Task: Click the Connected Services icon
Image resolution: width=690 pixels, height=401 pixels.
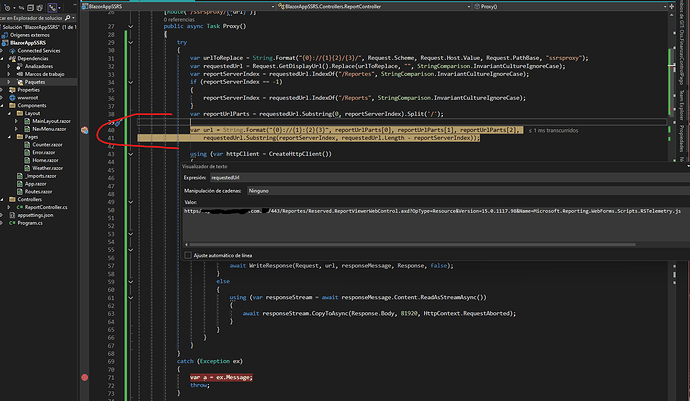Action: [x=12, y=51]
